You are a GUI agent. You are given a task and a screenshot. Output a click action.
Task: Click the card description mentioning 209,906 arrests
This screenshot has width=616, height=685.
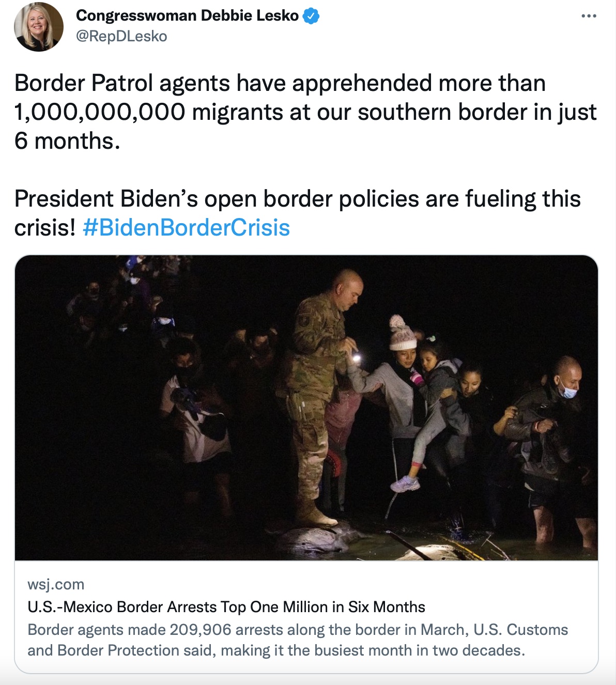298,630
